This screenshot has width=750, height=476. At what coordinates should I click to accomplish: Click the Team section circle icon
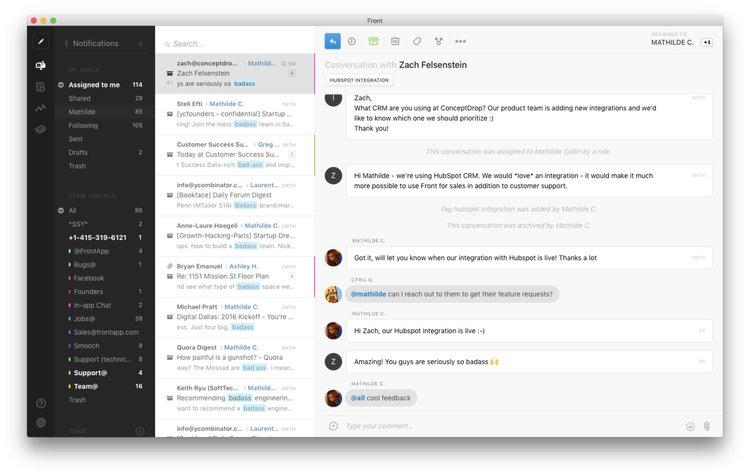click(x=140, y=431)
